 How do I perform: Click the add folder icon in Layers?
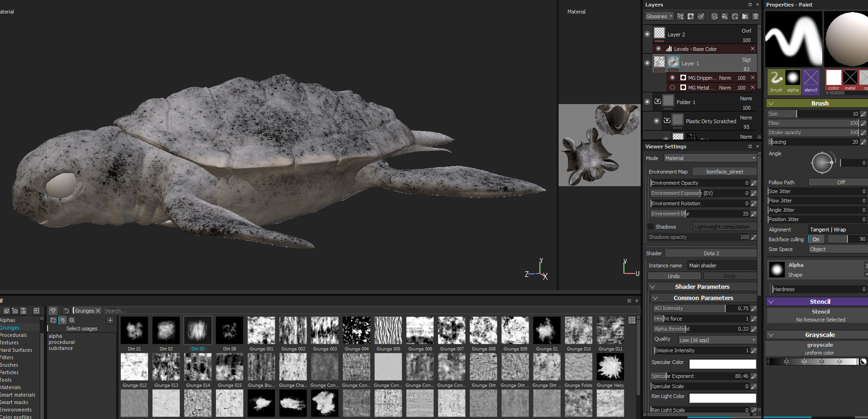coord(745,16)
